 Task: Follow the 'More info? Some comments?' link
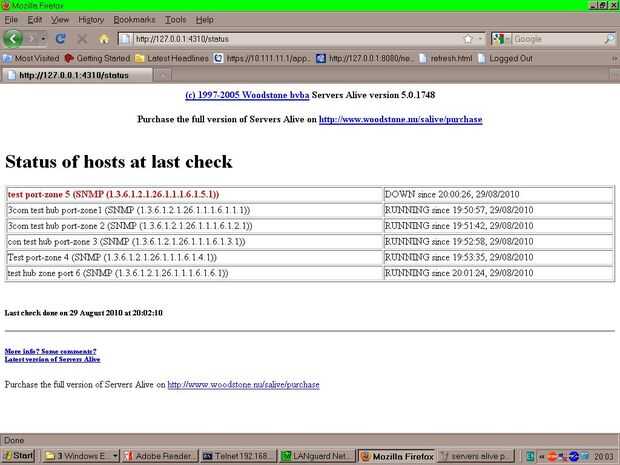click(x=50, y=351)
